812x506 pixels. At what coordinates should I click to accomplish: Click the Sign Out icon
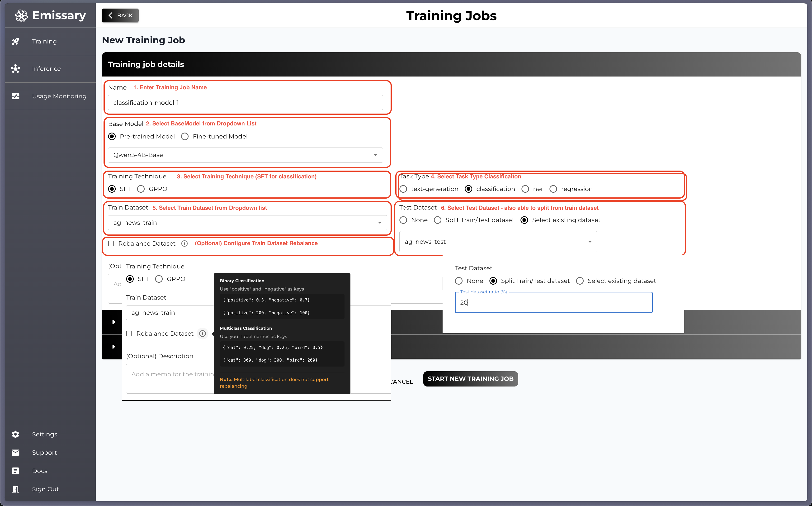tap(16, 489)
